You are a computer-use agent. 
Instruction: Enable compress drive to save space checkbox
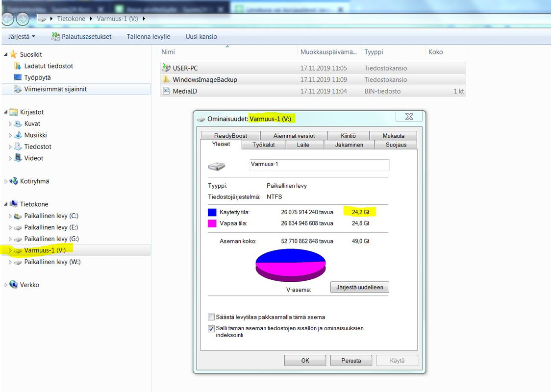211,317
